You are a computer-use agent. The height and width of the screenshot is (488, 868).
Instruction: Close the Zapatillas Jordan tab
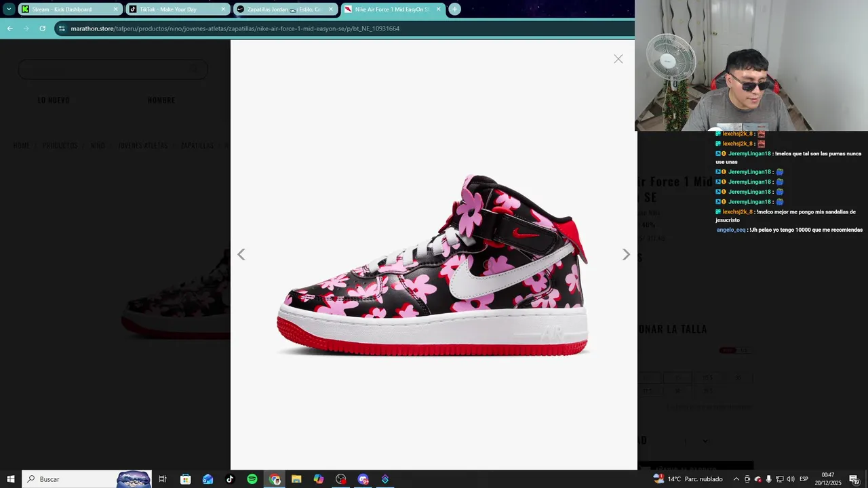point(331,9)
